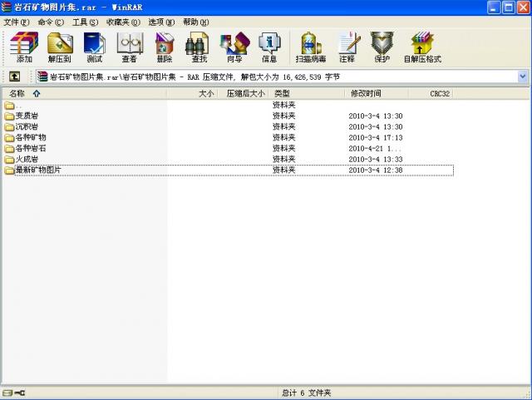Open the 文件(F) menu
Screen dimensions: 532x400
pos(17,22)
